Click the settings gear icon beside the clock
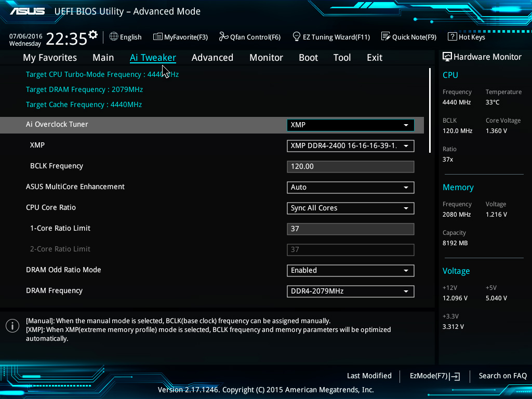The image size is (532, 399). pos(93,35)
